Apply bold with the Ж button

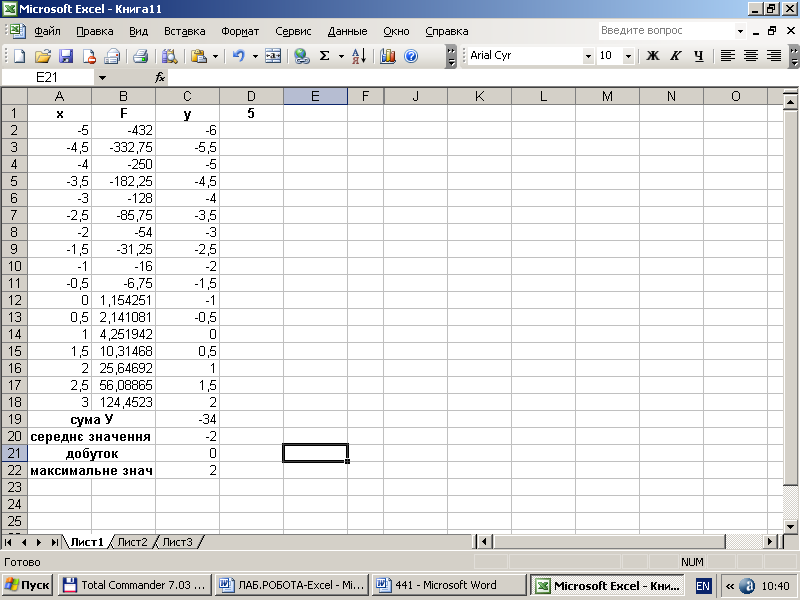(x=653, y=56)
